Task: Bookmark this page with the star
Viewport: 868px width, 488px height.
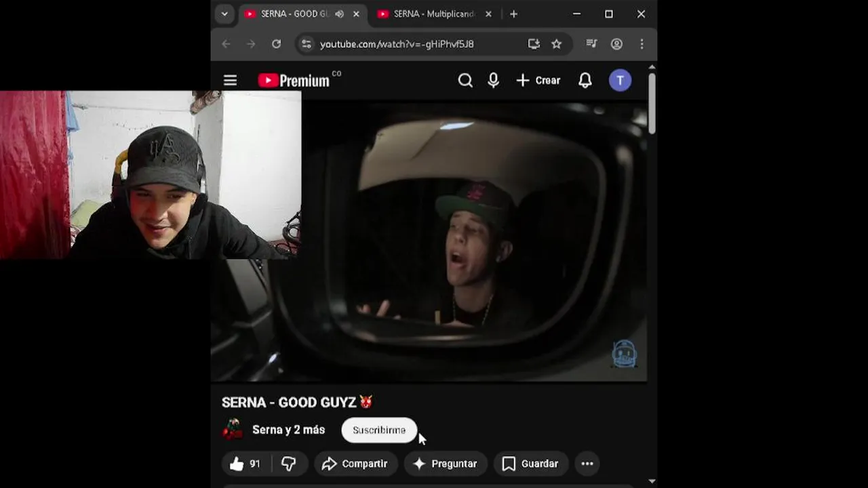Action: coord(557,44)
